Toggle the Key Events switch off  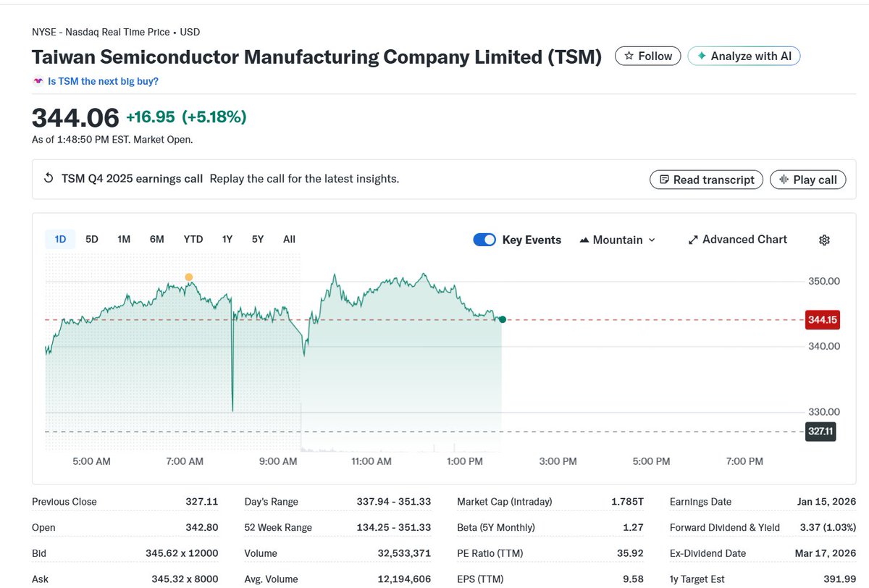tap(484, 240)
